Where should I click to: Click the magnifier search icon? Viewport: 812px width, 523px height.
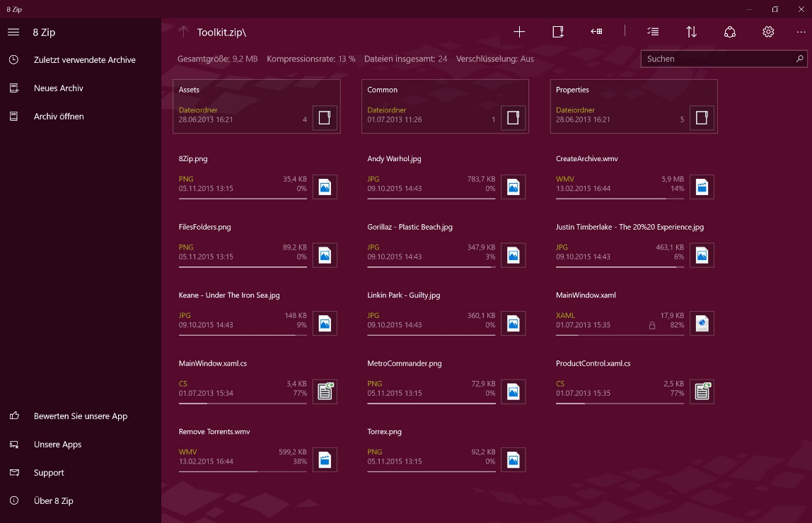(799, 59)
